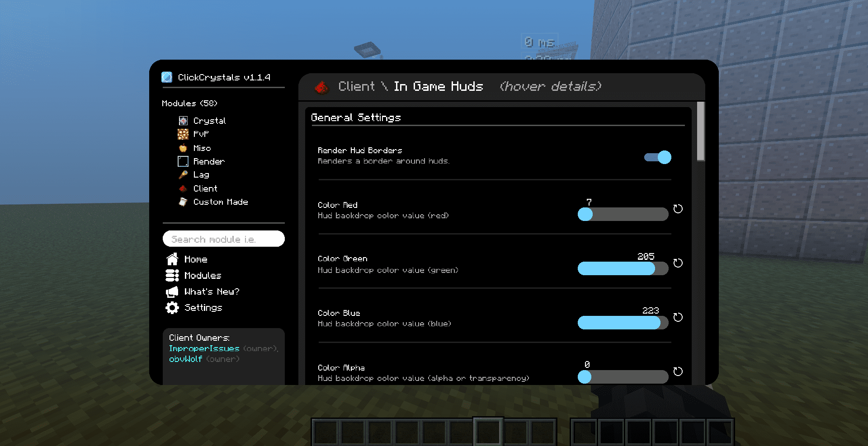Click the Custom Made category icon
The image size is (868, 446).
click(x=183, y=202)
